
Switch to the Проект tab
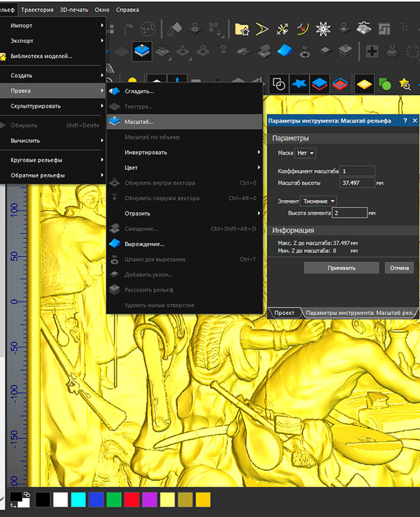[284, 312]
